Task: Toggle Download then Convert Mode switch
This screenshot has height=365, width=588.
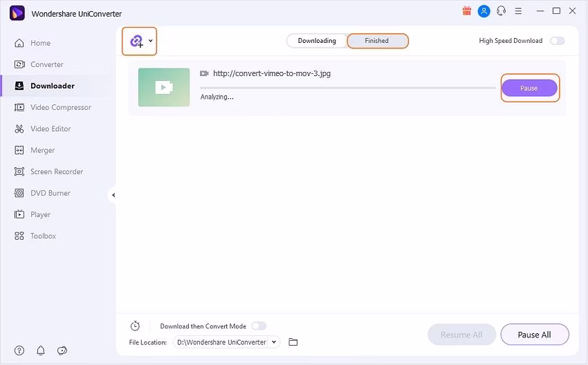Action: pyautogui.click(x=259, y=326)
